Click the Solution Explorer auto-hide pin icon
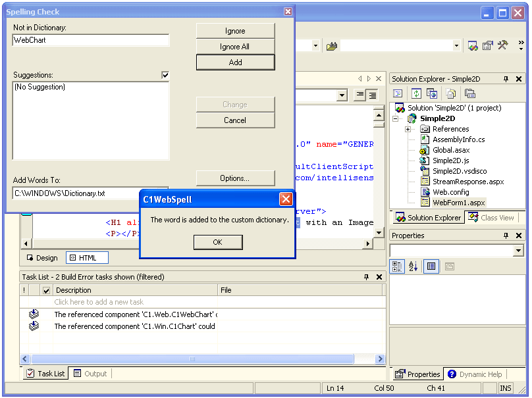 coord(506,78)
